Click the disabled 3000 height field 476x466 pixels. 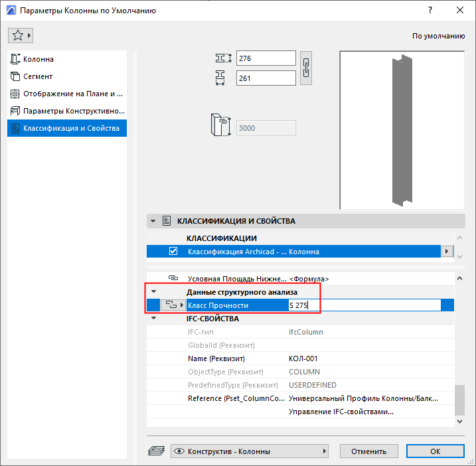[266, 128]
